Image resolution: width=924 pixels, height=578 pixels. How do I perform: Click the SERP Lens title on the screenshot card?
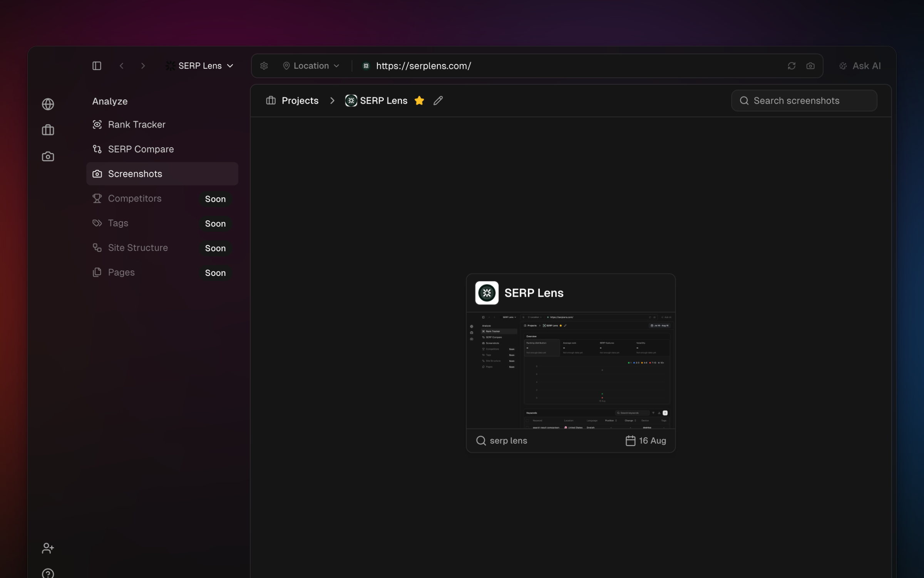[534, 293]
